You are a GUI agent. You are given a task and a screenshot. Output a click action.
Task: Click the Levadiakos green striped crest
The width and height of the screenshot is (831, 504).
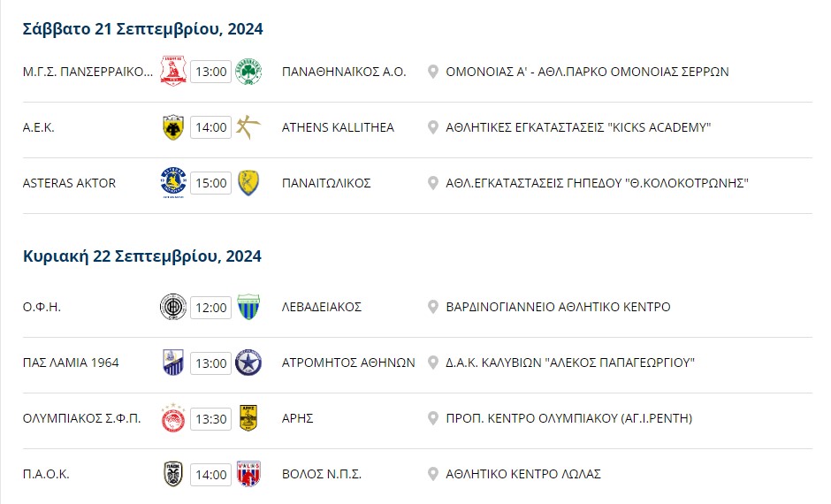(248, 307)
